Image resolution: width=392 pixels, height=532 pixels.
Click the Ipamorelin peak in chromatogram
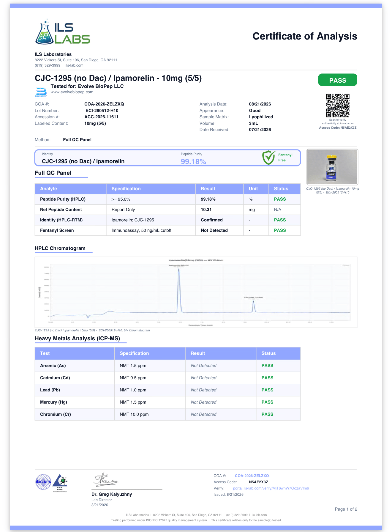[x=179, y=290]
